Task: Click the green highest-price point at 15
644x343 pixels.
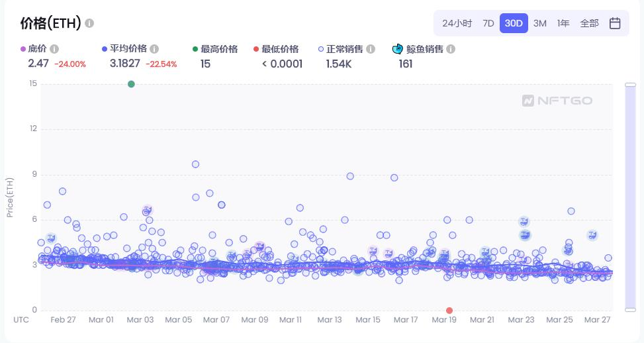Action: [131, 84]
